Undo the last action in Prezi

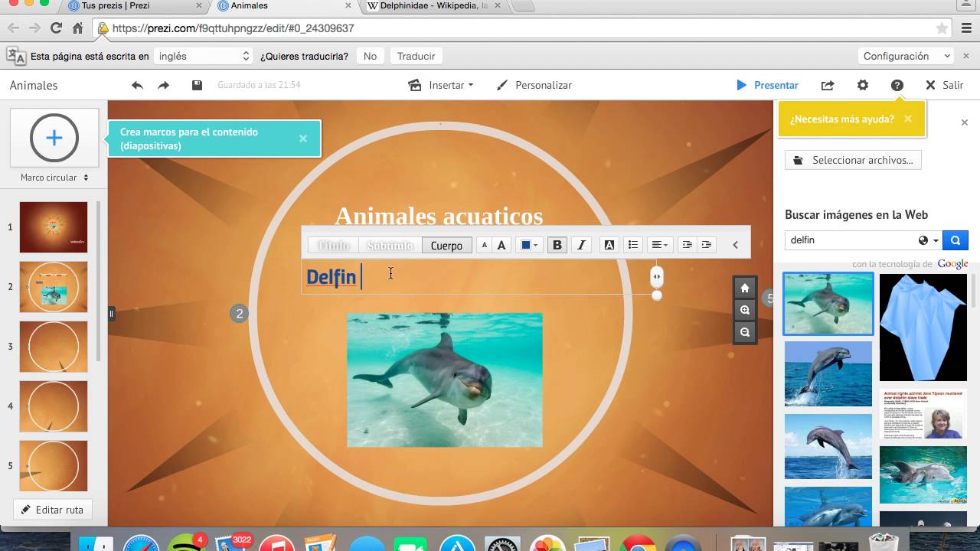click(137, 85)
